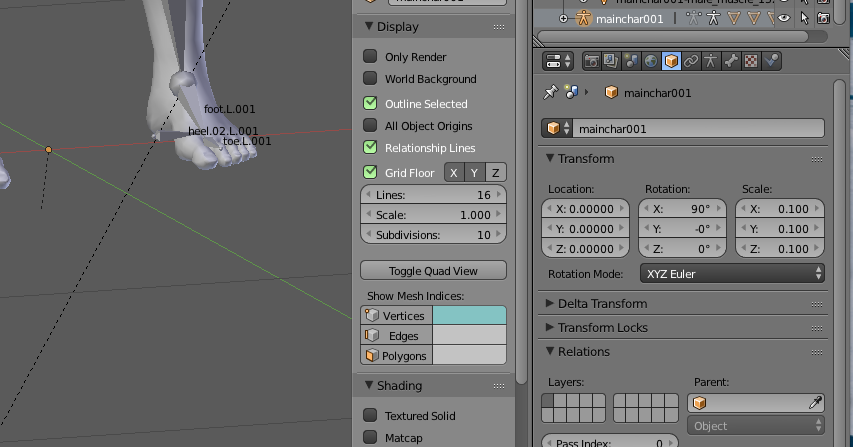Open the Rotation Mode XYZ Euler dropdown
Image resolution: width=853 pixels, height=447 pixels.
click(x=732, y=274)
